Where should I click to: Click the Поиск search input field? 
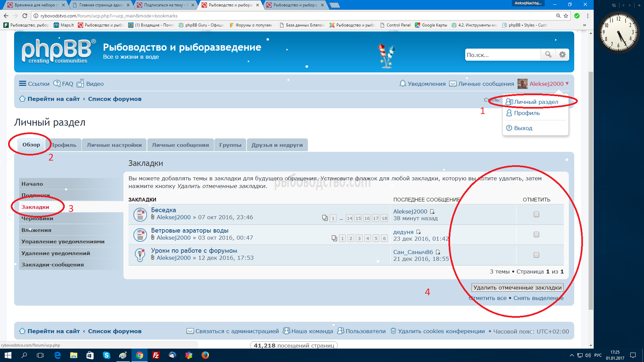pos(502,55)
